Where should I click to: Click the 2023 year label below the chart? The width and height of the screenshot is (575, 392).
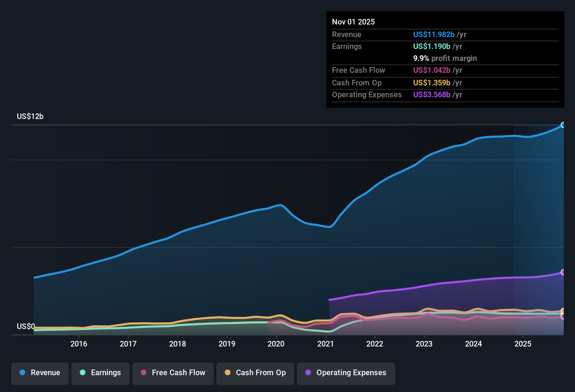(x=424, y=344)
